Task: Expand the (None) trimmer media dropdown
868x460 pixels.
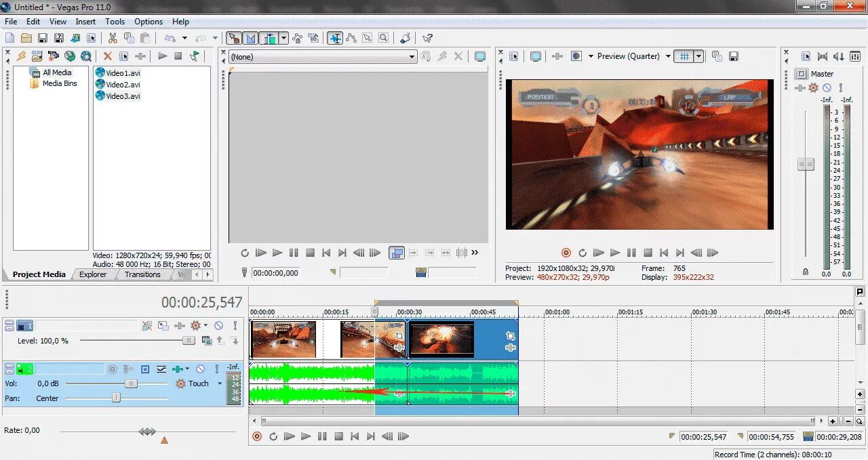Action: [412, 57]
